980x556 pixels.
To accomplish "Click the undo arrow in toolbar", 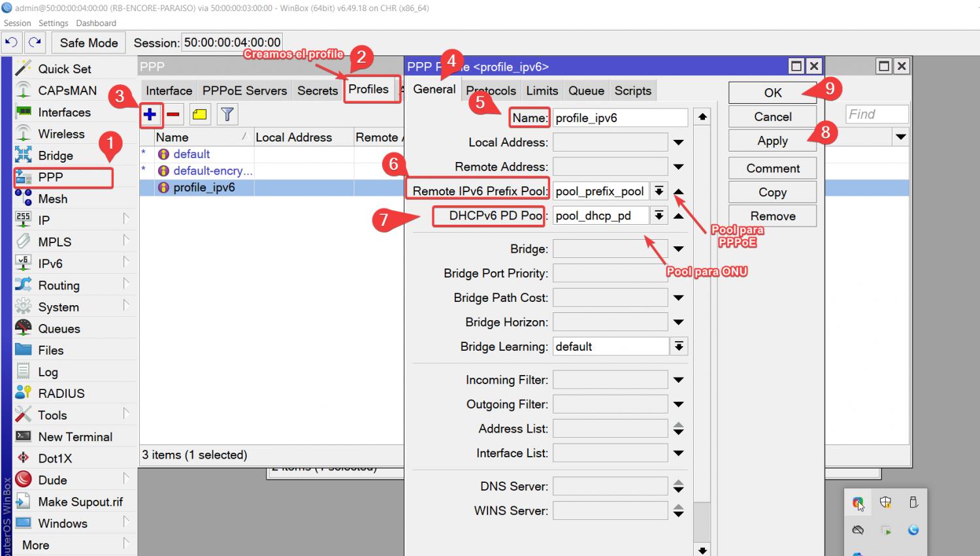I will 11,42.
